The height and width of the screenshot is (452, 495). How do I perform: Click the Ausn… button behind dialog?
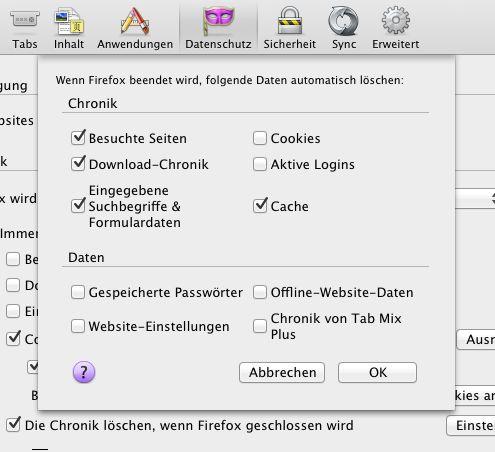[x=476, y=340]
